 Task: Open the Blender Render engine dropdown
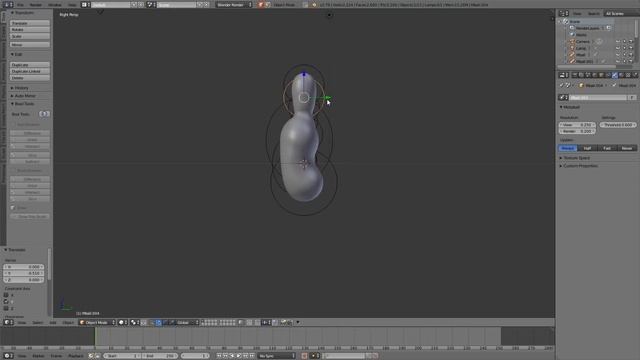tap(234, 5)
